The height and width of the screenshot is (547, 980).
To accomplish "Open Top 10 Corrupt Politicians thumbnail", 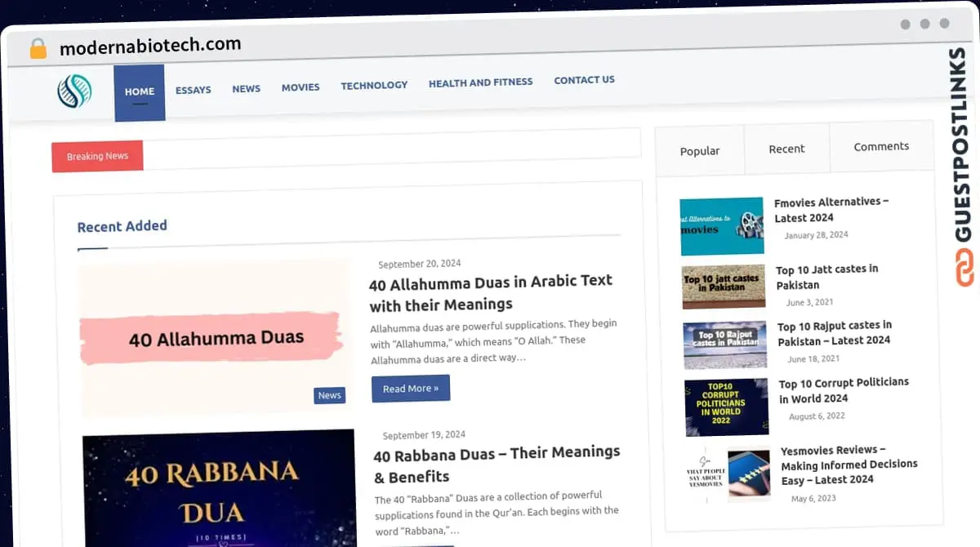I will coord(727,407).
